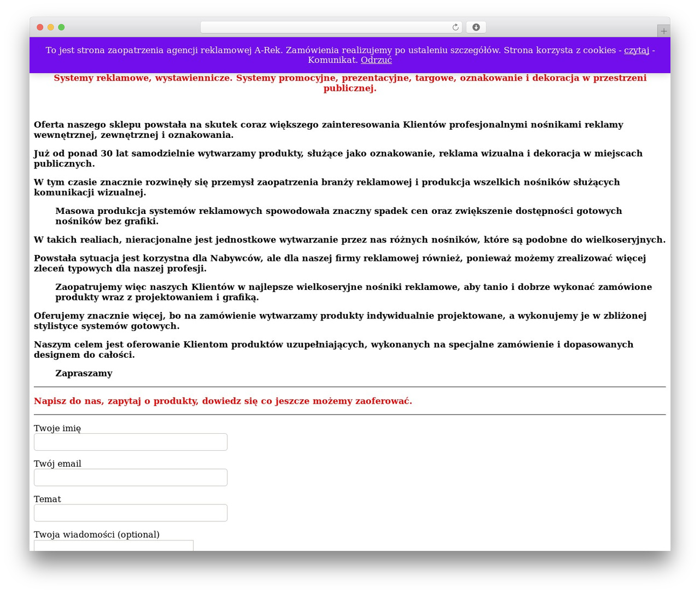The image size is (700, 593).
Task: Click the 'Twoje imię' label
Action: coord(57,428)
